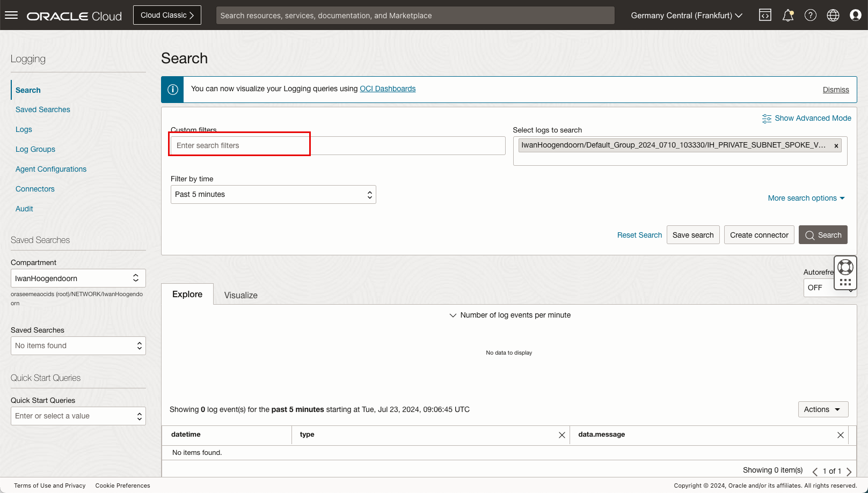868x493 pixels.
Task: Switch to the Visualize tab
Action: coord(241,295)
